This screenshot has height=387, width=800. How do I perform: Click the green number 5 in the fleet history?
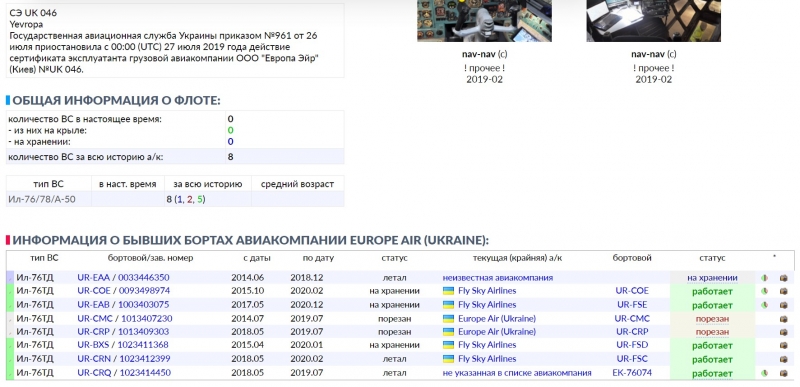(200, 199)
